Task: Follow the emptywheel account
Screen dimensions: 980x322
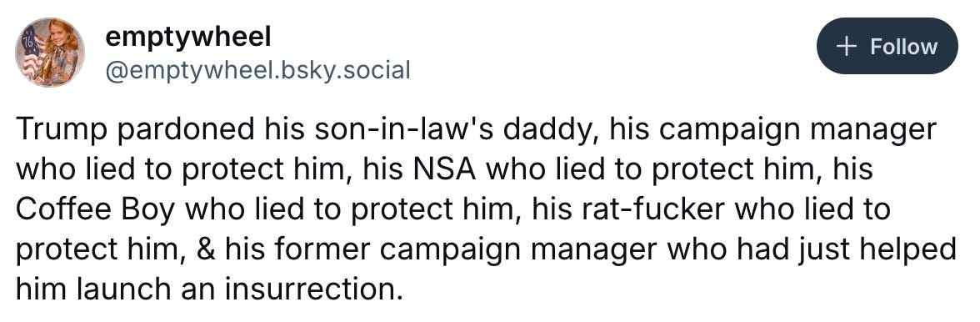Action: pos(887,46)
